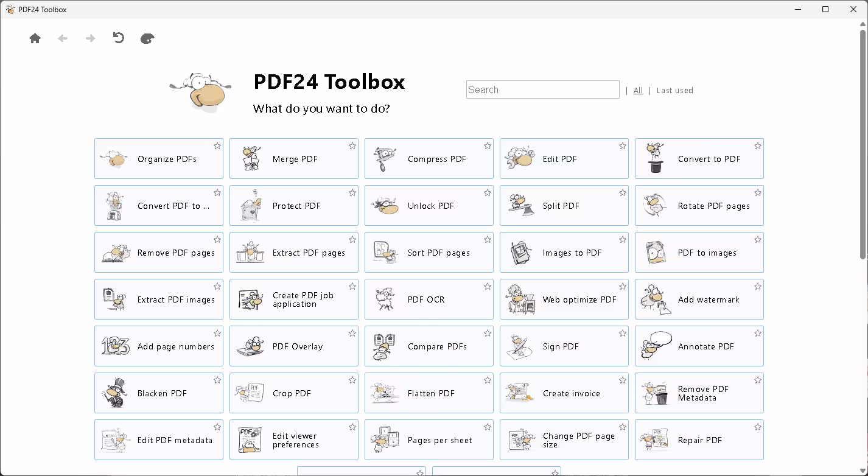The image size is (868, 476).
Task: Show All tools filter link
Action: point(638,90)
